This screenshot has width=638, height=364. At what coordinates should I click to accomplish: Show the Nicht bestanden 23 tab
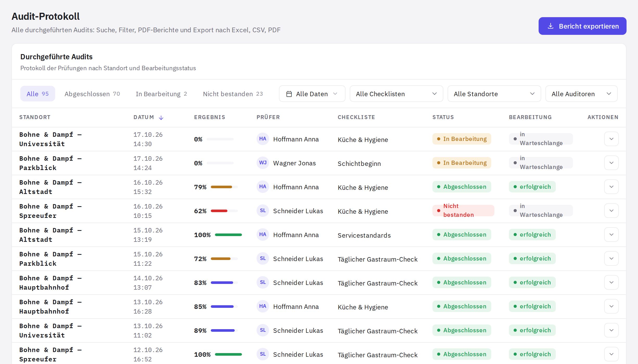[233, 94]
